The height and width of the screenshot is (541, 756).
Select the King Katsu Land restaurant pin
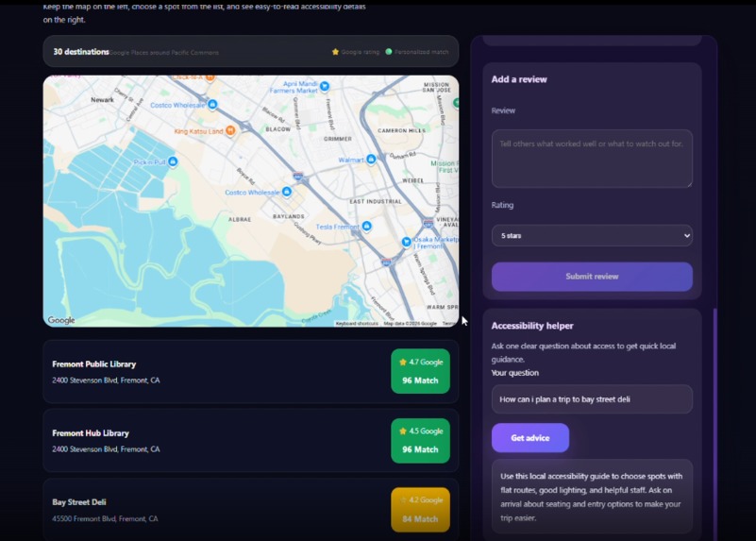230,130
